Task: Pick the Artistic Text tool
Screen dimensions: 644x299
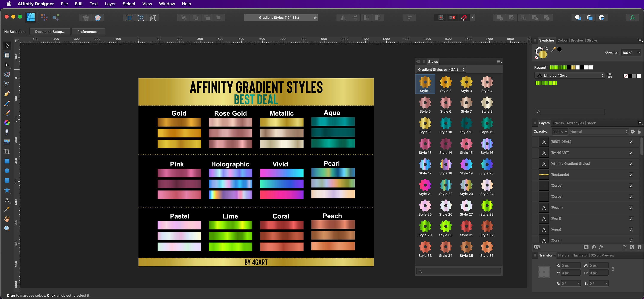Action: (x=7, y=200)
